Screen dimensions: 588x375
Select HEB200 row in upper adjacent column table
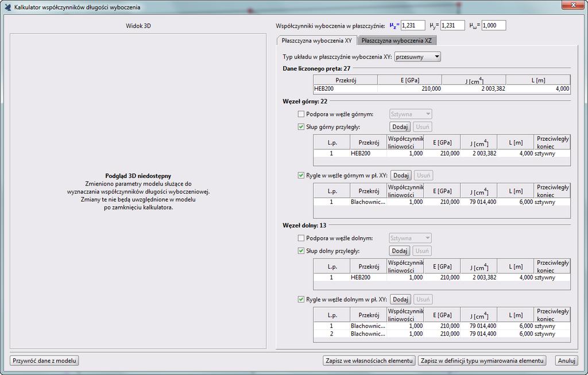pos(442,153)
